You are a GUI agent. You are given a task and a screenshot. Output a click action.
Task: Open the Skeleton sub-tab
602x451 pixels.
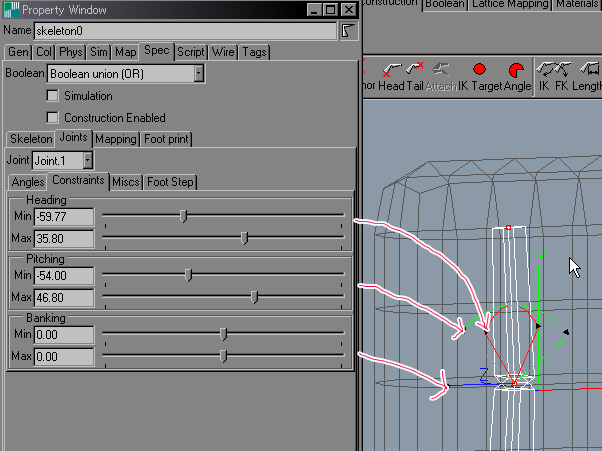coord(31,139)
